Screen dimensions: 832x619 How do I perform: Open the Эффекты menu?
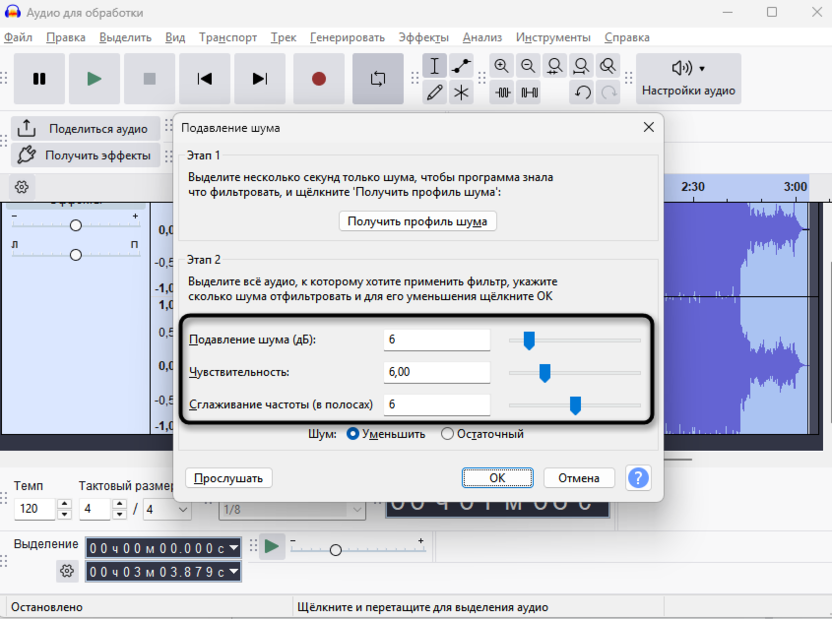point(424,36)
